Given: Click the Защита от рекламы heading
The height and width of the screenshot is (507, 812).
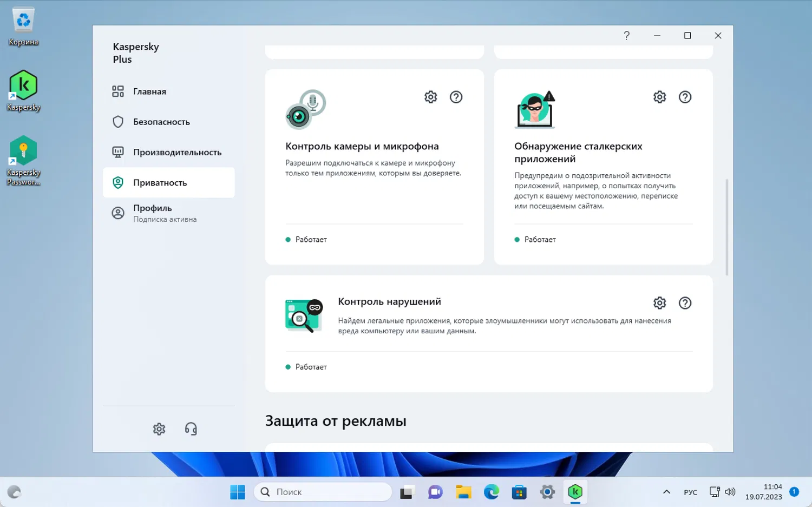Looking at the screenshot, I should point(336,421).
